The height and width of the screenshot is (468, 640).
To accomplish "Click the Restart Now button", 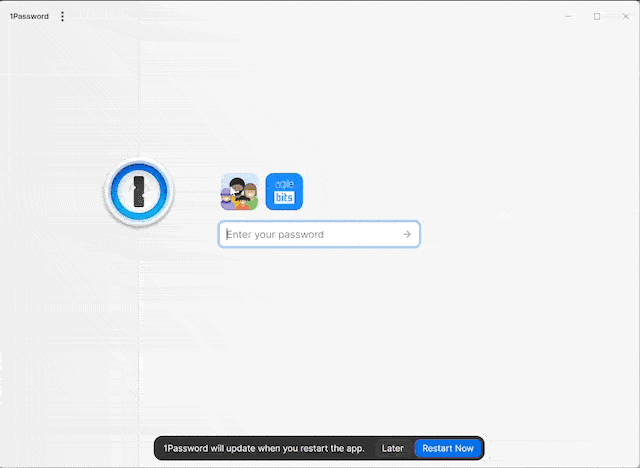I will 447,448.
